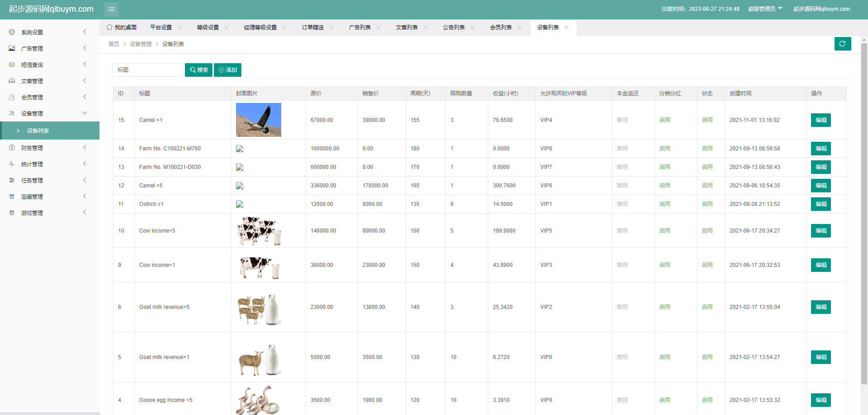Image resolution: width=868 pixels, height=415 pixels.
Task: Click the green refresh icon button
Action: 842,44
